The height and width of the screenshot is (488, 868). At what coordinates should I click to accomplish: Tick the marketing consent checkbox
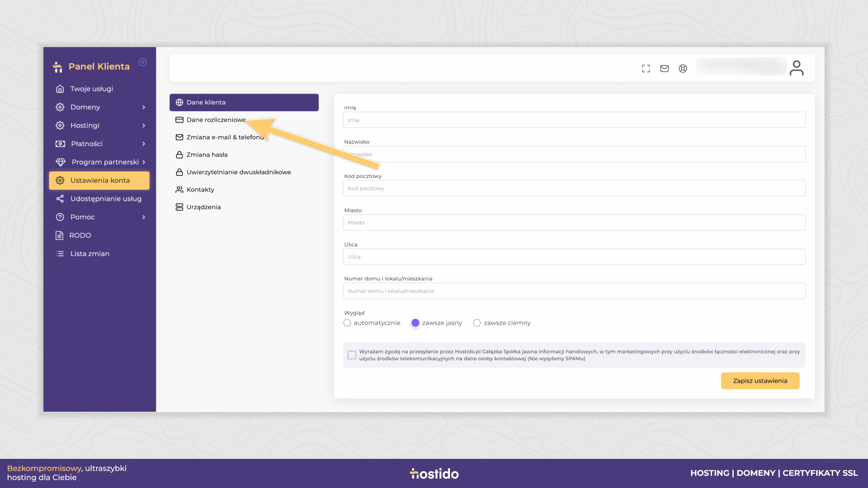tap(352, 355)
